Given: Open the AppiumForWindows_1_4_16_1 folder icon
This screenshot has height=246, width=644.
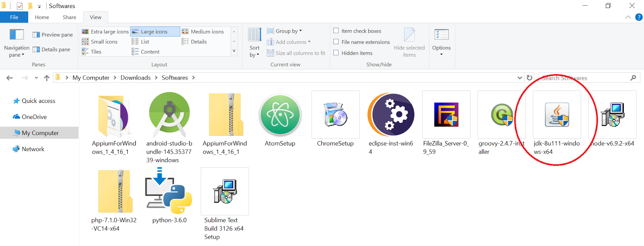Looking at the screenshot, I should pos(114,115).
